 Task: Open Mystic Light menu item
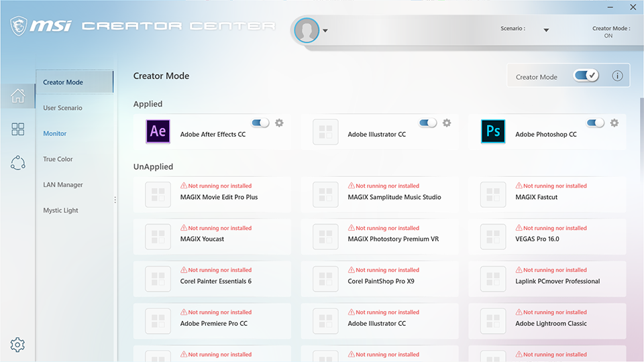(61, 210)
